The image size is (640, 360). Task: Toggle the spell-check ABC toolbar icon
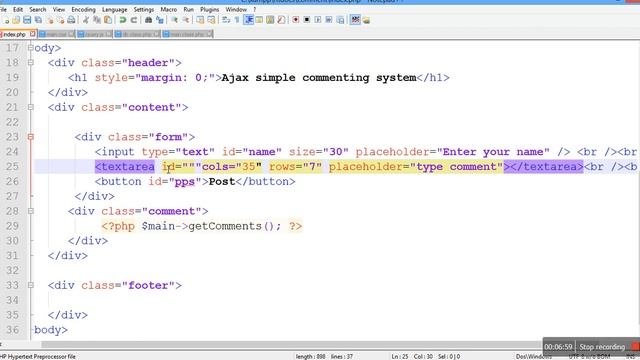[x=355, y=20]
